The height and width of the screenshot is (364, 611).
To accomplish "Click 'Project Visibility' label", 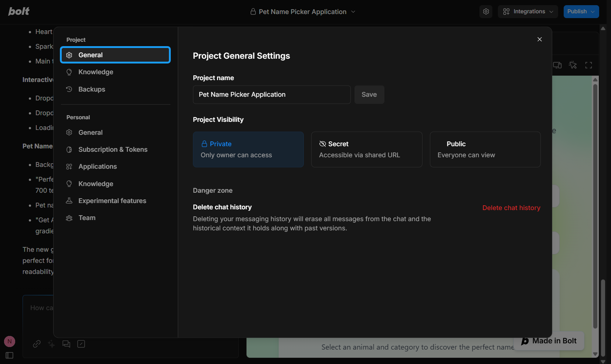I will [218, 120].
